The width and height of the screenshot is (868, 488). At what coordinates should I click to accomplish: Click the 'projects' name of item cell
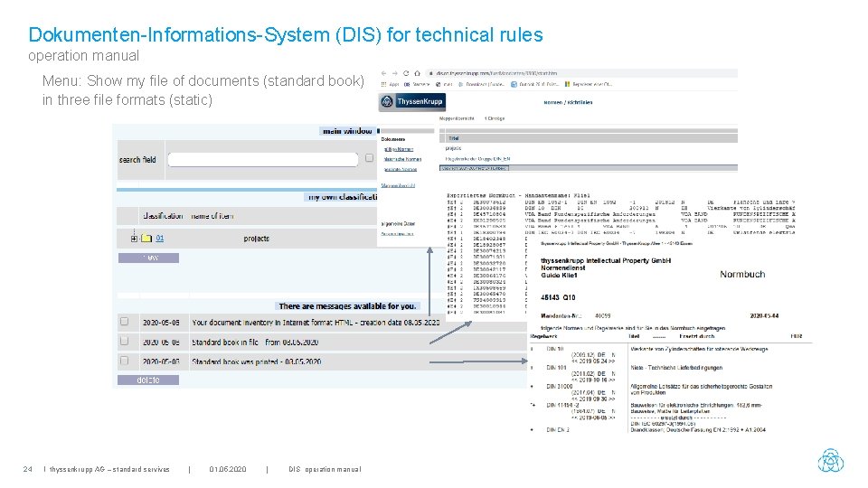pos(256,239)
